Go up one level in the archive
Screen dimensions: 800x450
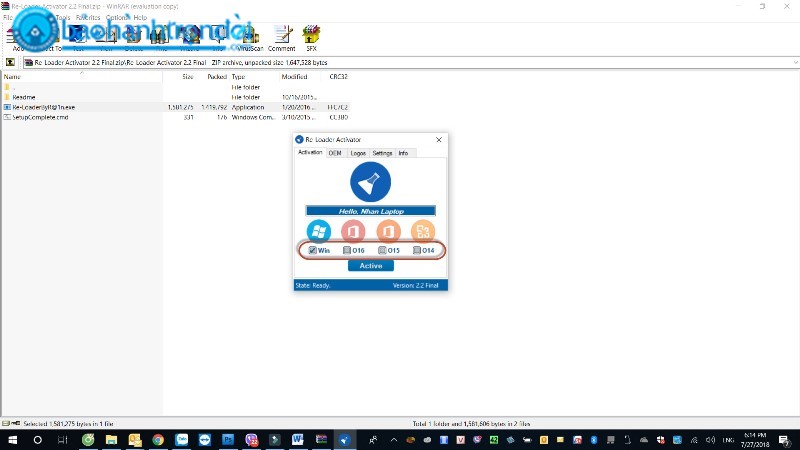tap(10, 62)
